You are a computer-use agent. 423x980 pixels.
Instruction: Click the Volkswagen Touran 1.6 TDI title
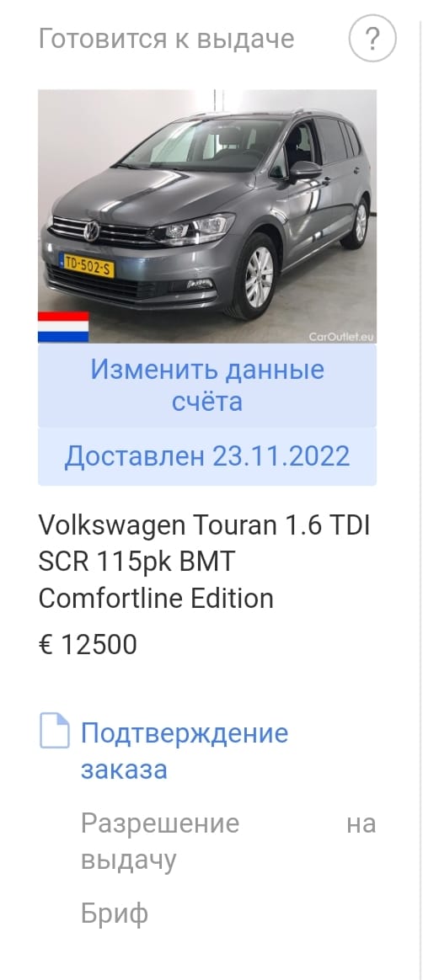pos(204,562)
